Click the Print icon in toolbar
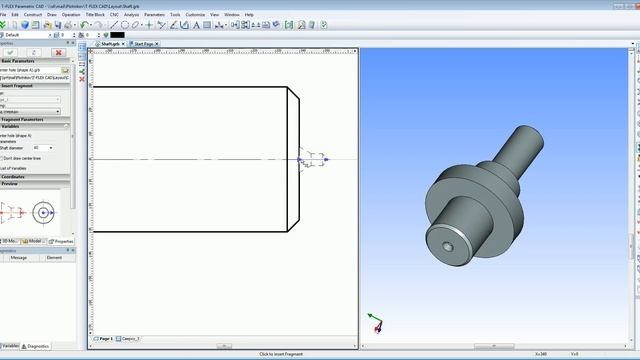This screenshot has height=360, width=640. [x=68, y=25]
